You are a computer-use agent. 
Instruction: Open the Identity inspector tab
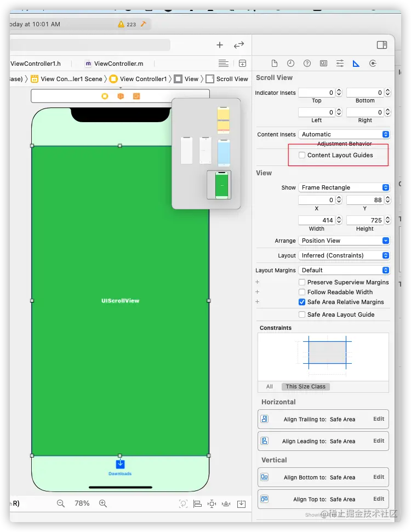(323, 64)
